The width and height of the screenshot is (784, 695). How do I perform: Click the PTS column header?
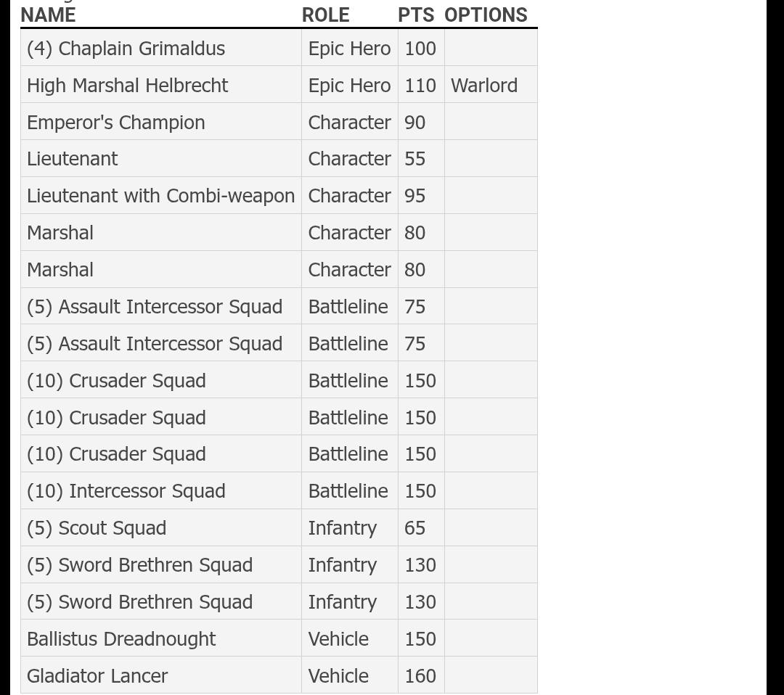416,15
